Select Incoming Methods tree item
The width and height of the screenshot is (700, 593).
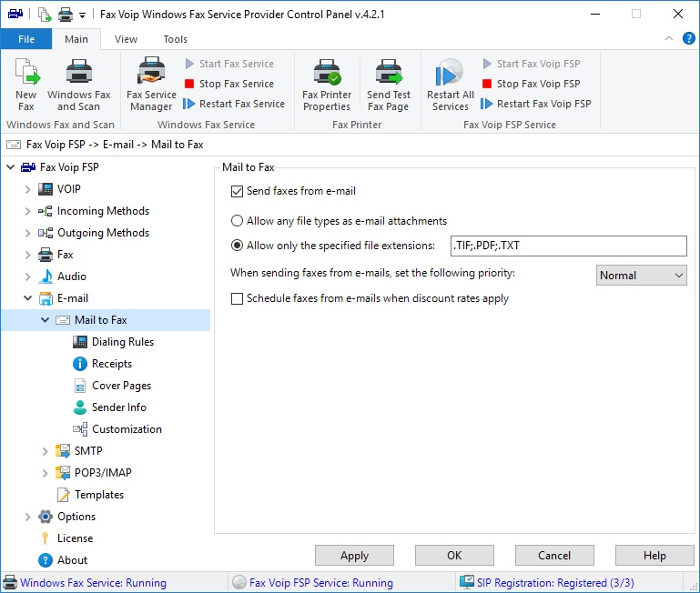[x=103, y=211]
